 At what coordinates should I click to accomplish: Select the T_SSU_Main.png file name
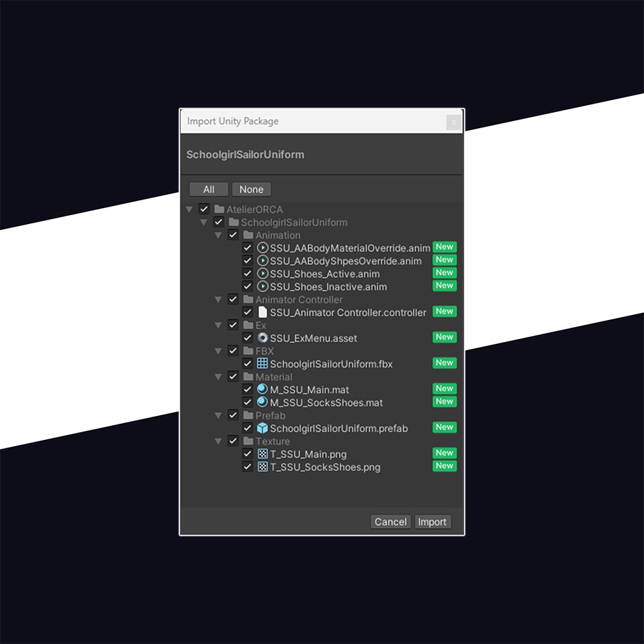[308, 454]
